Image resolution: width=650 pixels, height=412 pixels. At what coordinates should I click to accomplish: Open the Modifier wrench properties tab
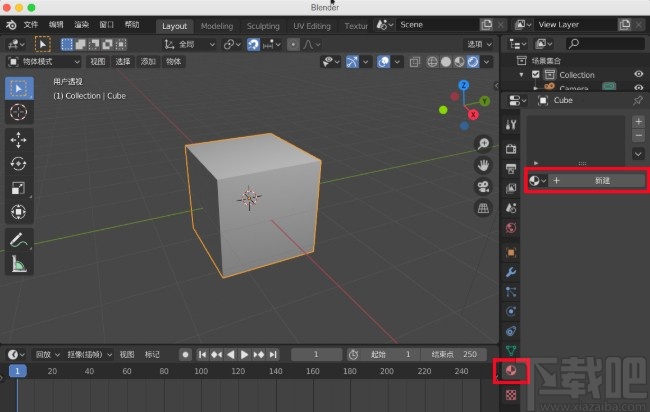pos(511,272)
